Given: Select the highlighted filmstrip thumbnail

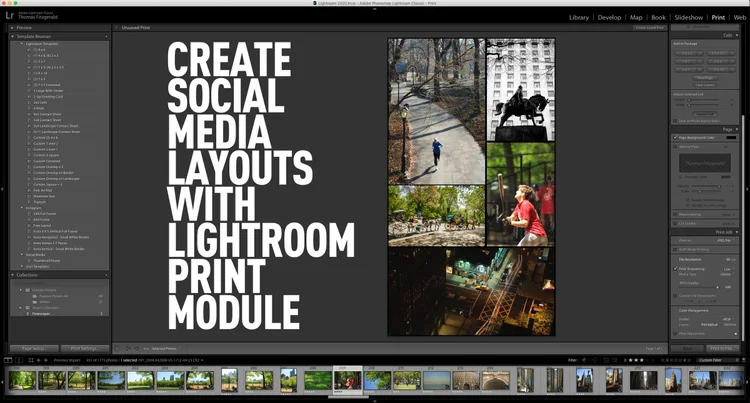Looking at the screenshot, I should pos(348,381).
